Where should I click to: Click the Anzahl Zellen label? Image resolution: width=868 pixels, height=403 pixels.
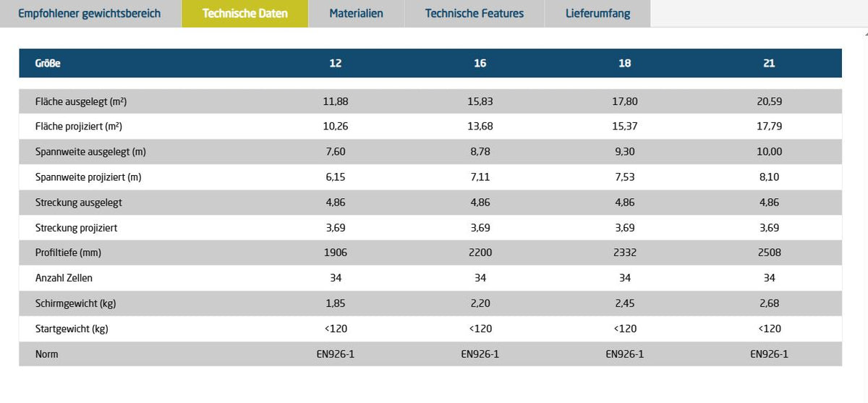point(64,278)
